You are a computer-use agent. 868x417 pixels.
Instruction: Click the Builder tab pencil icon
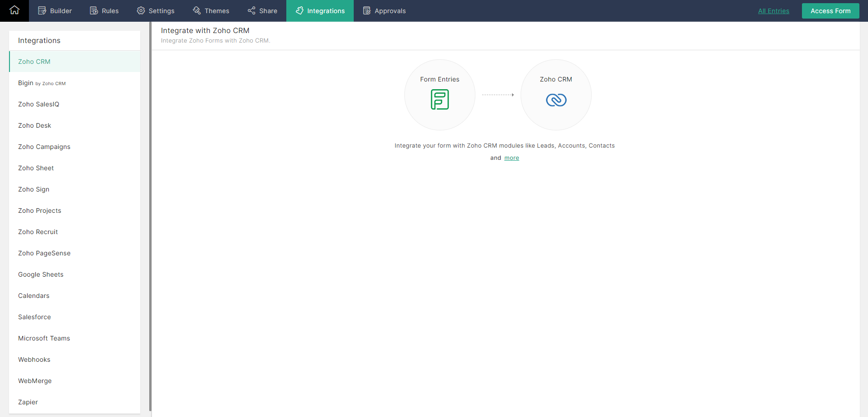click(x=42, y=11)
